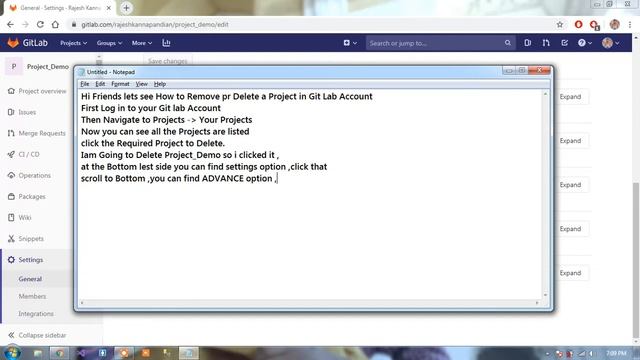This screenshot has height=360, width=640.
Task: Click the search magnifier icon
Action: click(x=507, y=43)
